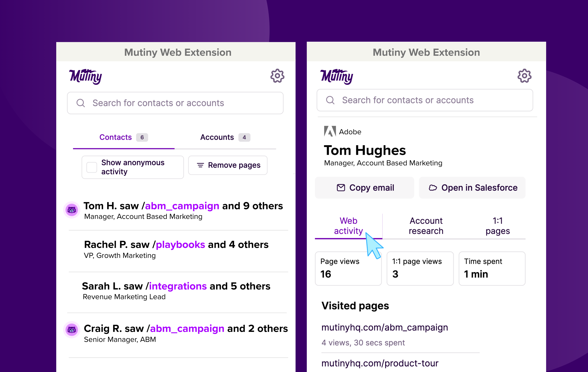Enable the Show anonymous activity checkbox
This screenshot has height=372, width=588.
(92, 167)
